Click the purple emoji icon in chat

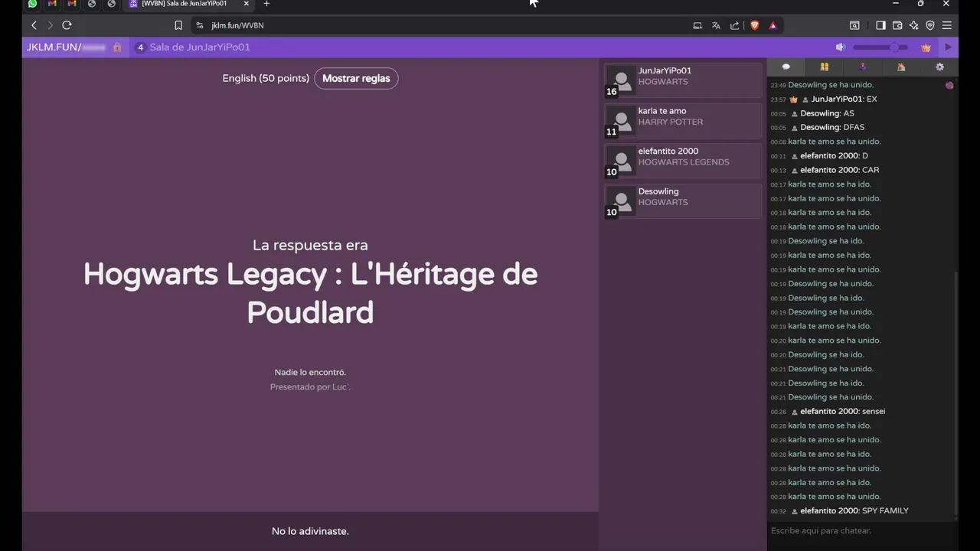coord(949,86)
